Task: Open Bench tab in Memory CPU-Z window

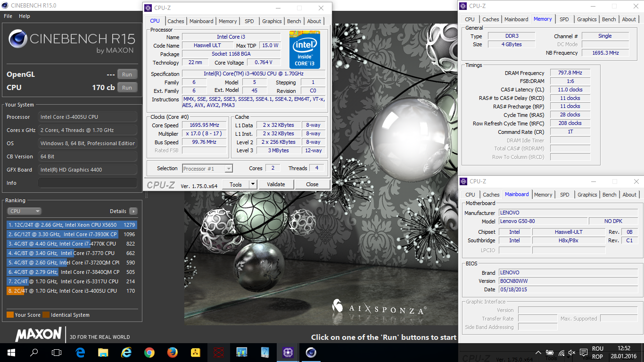Action: (x=609, y=19)
